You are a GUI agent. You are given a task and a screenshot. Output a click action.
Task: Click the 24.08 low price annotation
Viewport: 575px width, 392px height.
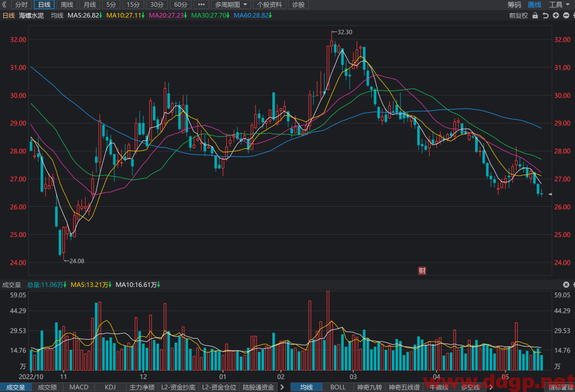coord(74,261)
